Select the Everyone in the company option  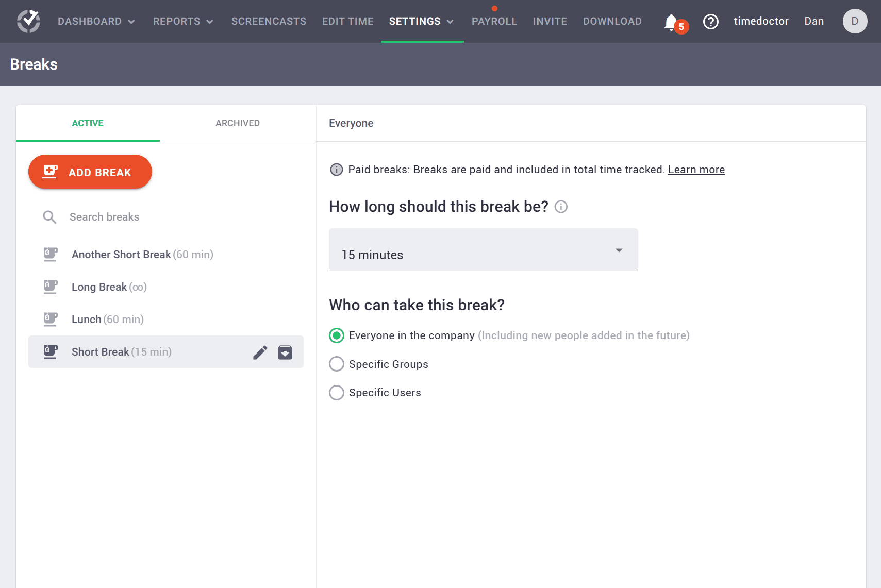336,335
